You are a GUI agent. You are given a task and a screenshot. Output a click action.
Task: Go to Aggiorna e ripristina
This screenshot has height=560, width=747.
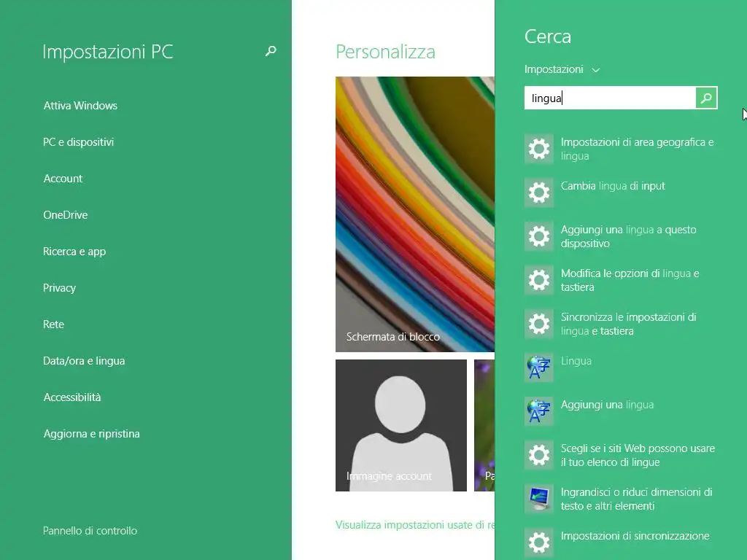click(x=91, y=434)
